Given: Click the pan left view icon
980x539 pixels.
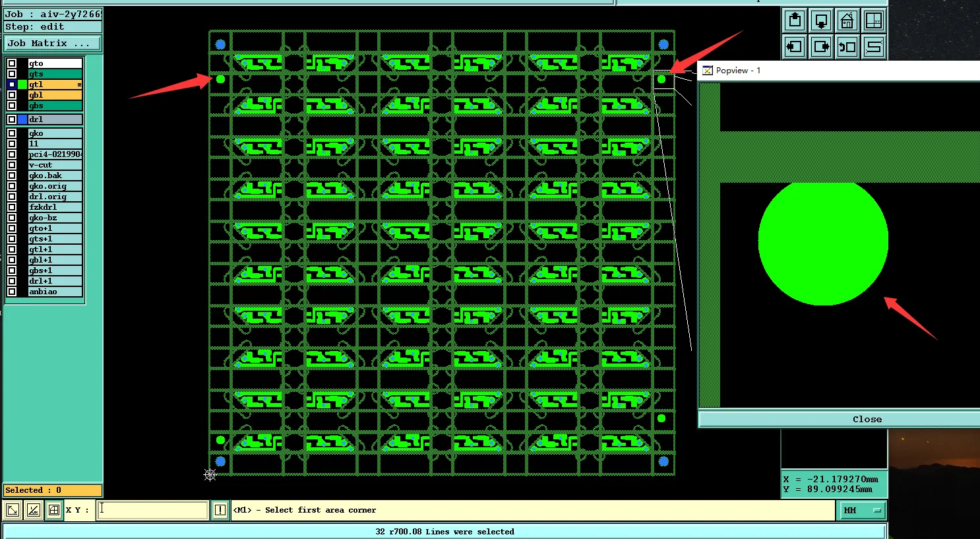Looking at the screenshot, I should tap(795, 47).
